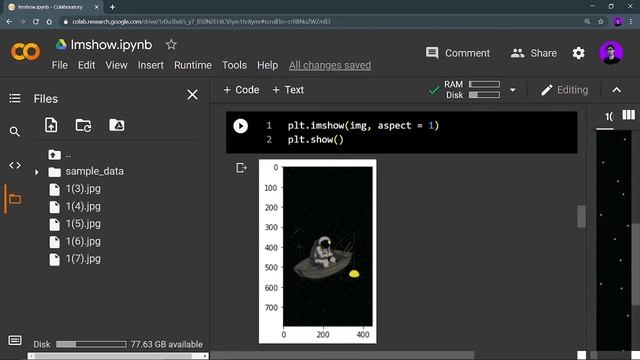Expand the sample_data folder
This screenshot has height=360, width=640.
point(37,172)
